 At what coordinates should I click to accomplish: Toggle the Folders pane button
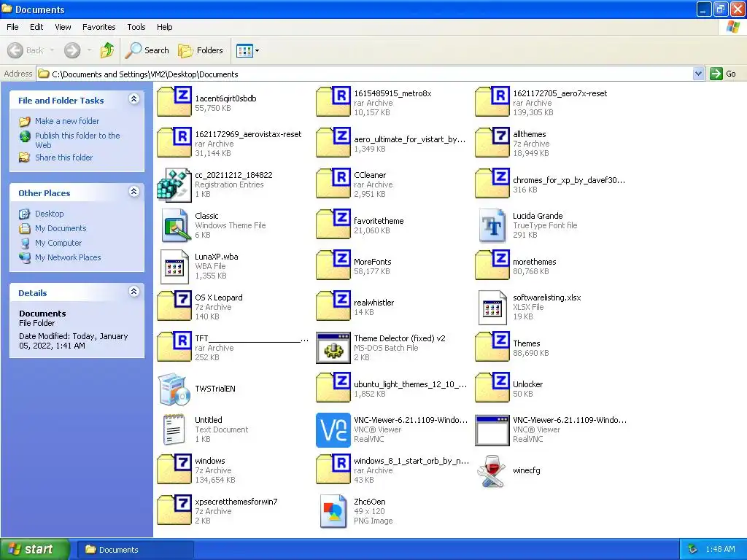coord(200,50)
